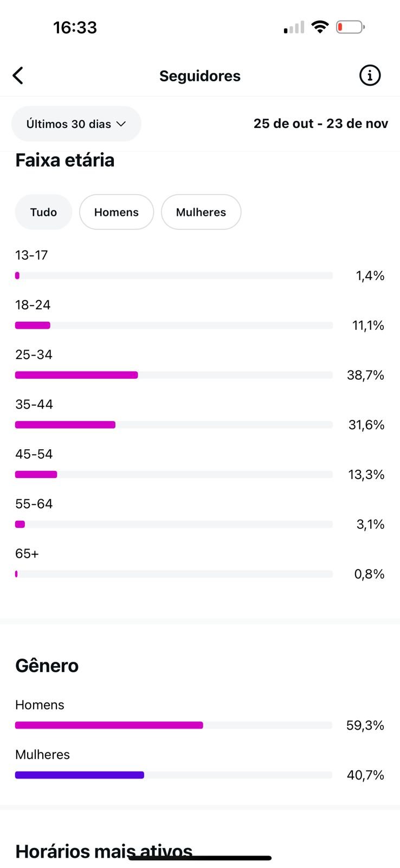Tap the clock showing 16:33

(75, 27)
